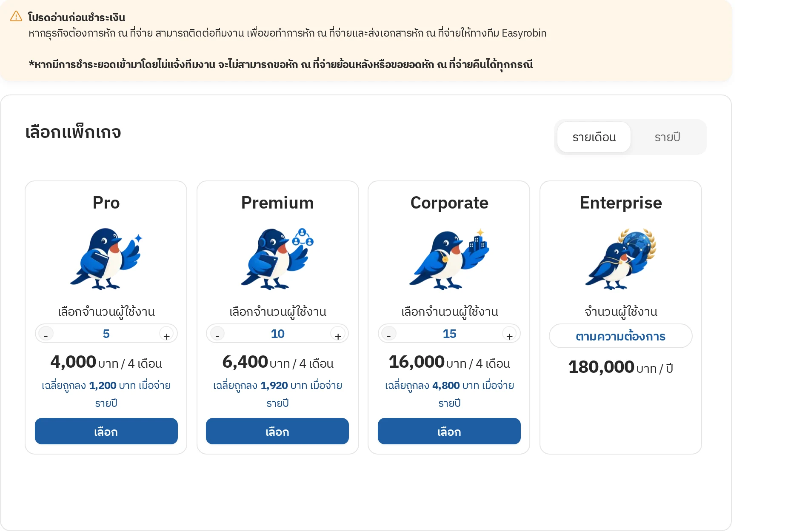
Task: Decrease Corporate user count with minus
Action: [389, 334]
